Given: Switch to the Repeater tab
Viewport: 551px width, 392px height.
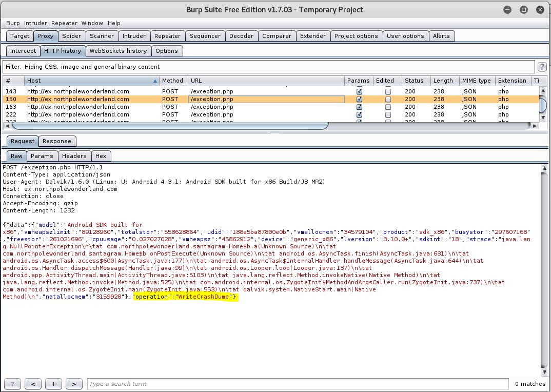Looking at the screenshot, I should tap(167, 36).
